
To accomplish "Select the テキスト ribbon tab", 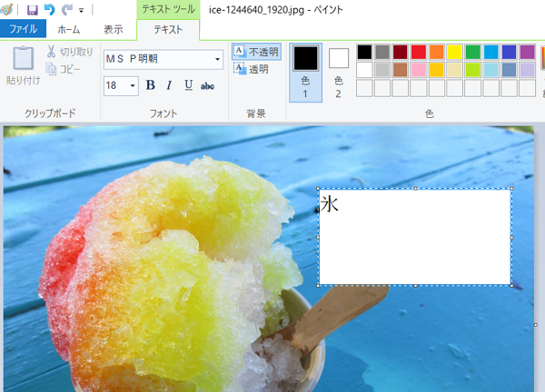I will point(168,30).
